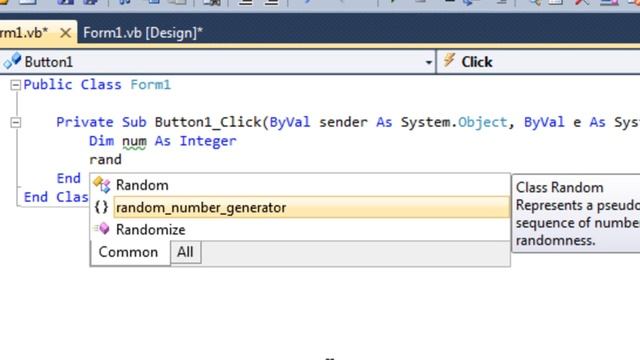The height and width of the screenshot is (360, 640).
Task: Switch IntelliSense to the All tab
Action: coord(185,252)
